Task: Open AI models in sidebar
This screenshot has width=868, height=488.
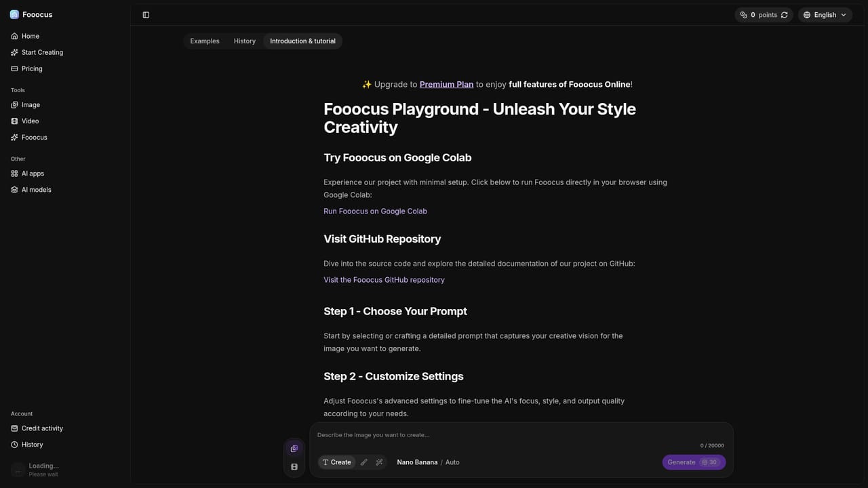Action: coord(65,190)
